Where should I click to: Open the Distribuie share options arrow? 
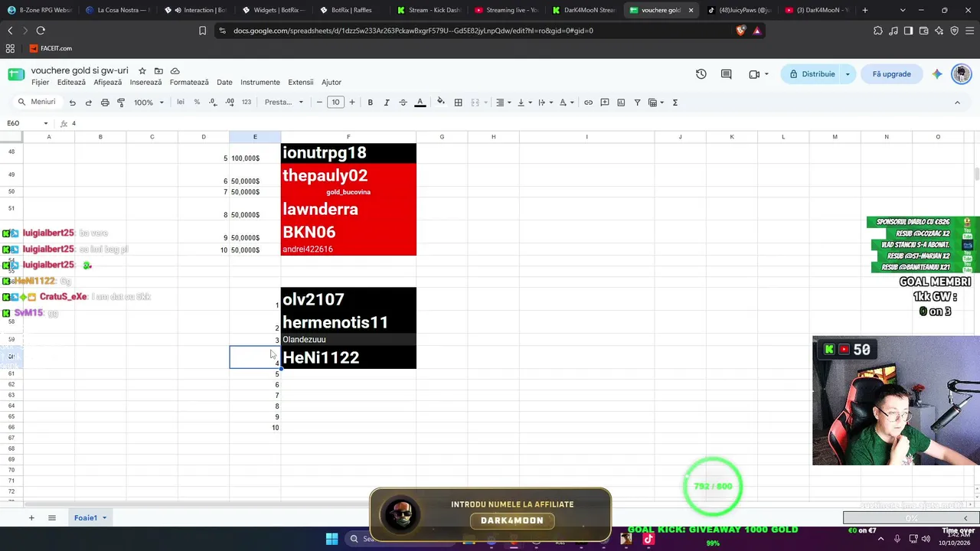pos(848,74)
